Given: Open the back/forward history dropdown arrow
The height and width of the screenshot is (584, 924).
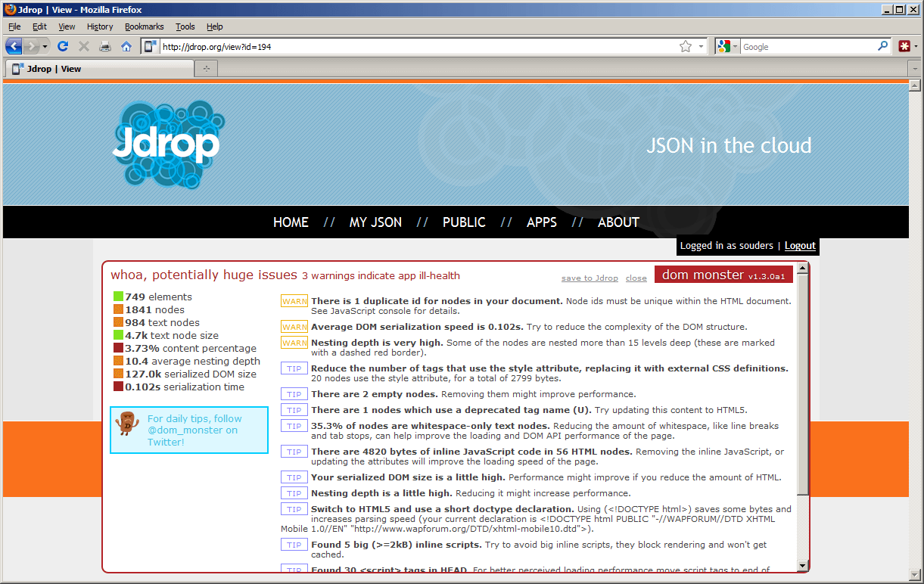Looking at the screenshot, I should (x=45, y=46).
